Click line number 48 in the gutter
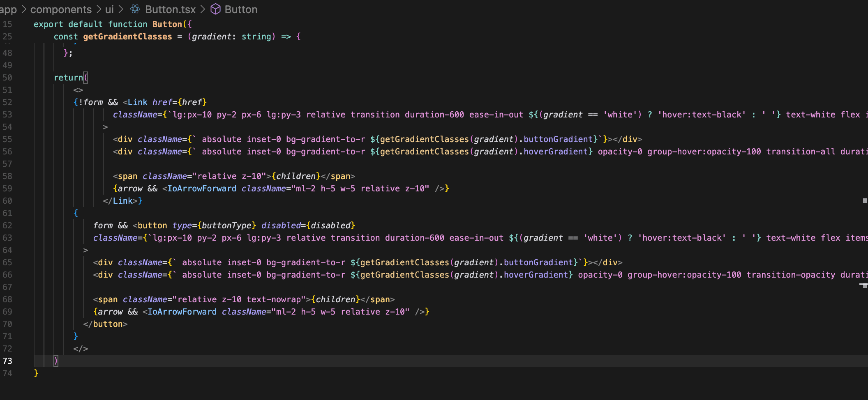This screenshot has width=868, height=400. (x=7, y=53)
